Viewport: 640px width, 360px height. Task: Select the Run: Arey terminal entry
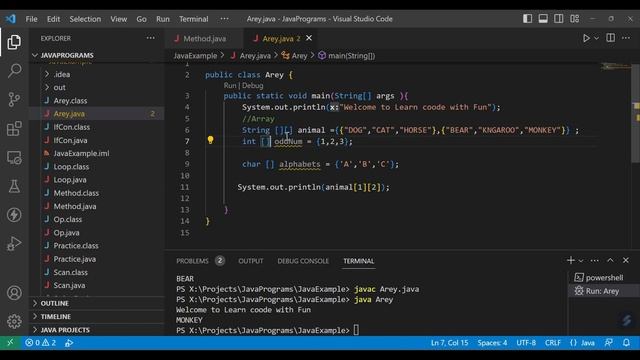(x=604, y=291)
